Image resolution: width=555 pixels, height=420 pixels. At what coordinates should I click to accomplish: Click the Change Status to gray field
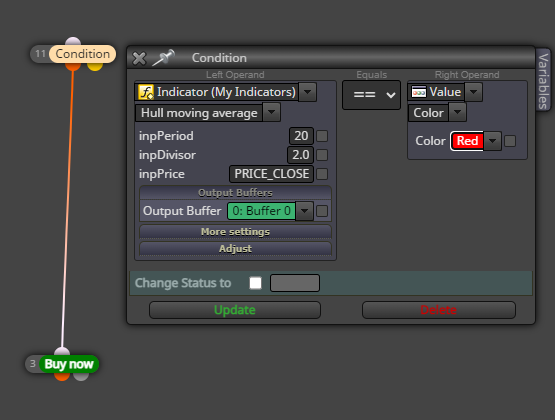click(295, 283)
